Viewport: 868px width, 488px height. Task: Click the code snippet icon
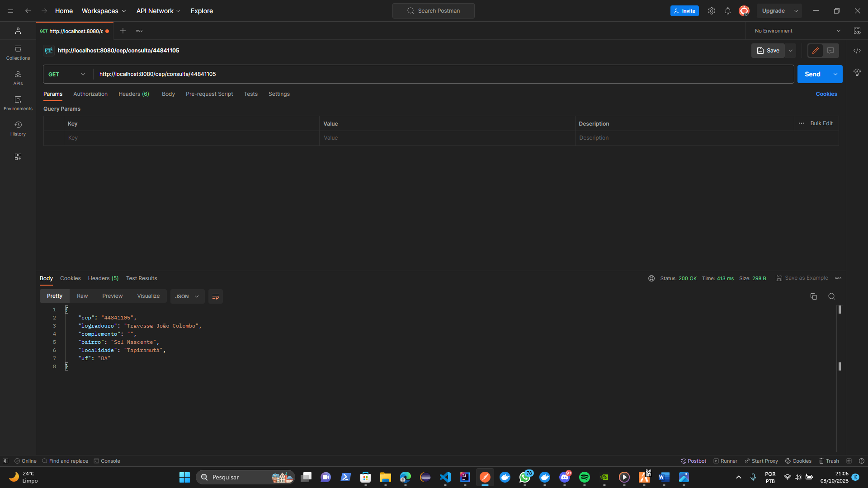click(857, 51)
